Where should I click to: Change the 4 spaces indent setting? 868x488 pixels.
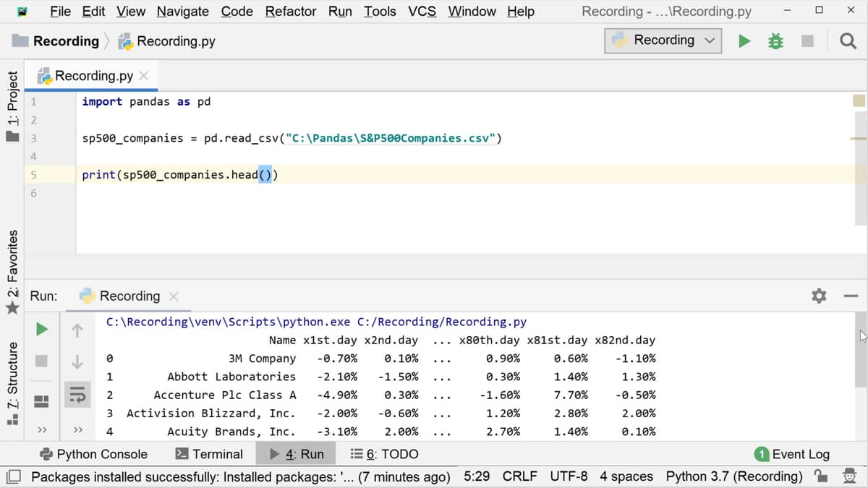pyautogui.click(x=626, y=476)
